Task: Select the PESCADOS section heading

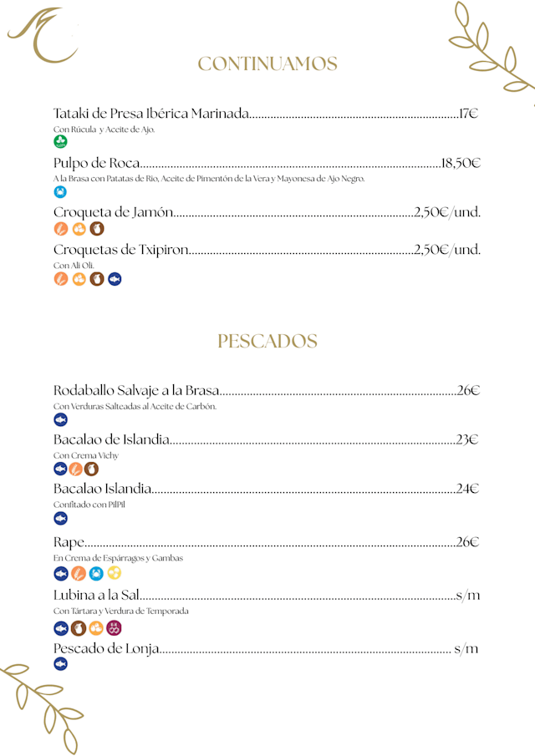Action: (x=267, y=342)
